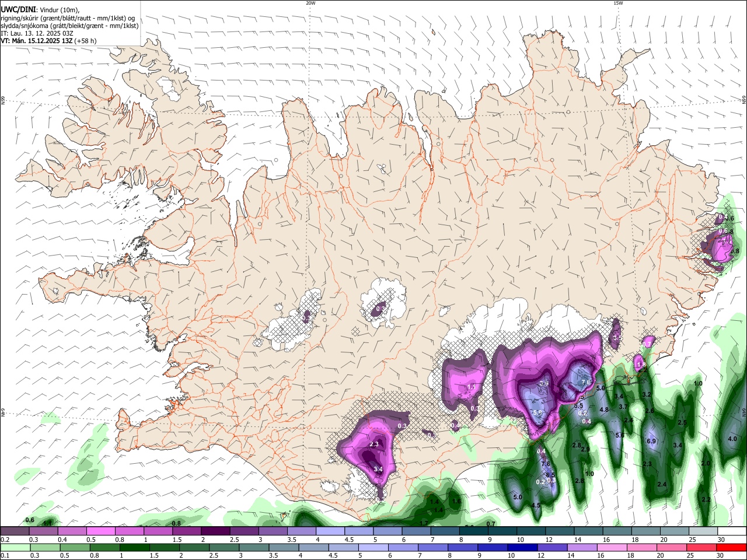Click the 6.9 precipitation value offshore southeast

coord(652,441)
